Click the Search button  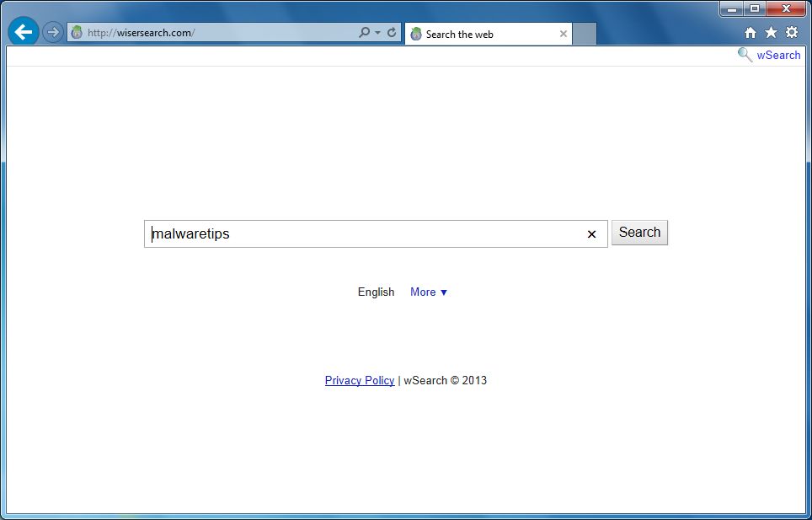[639, 233]
